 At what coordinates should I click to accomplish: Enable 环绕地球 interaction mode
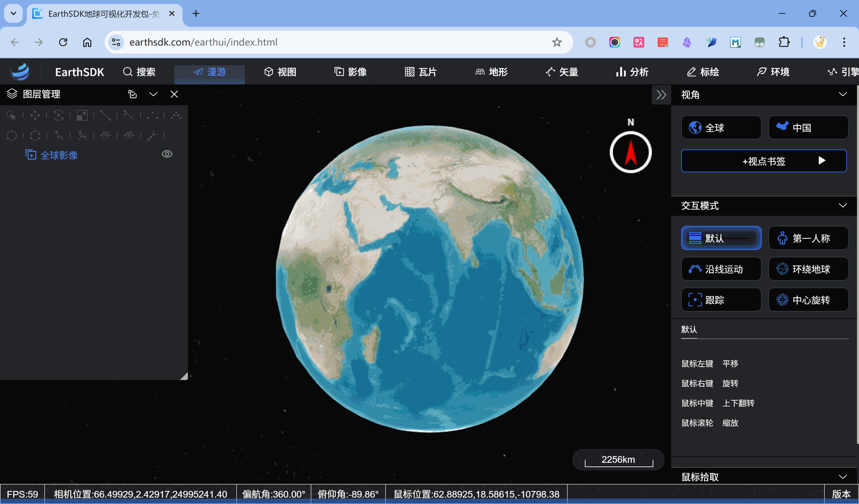pyautogui.click(x=808, y=269)
